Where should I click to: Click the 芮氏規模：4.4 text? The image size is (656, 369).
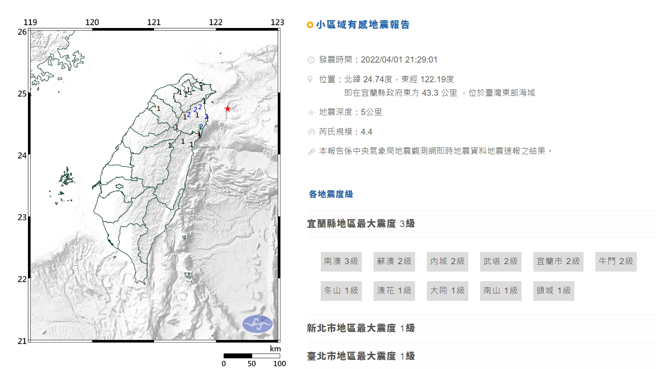tap(346, 132)
